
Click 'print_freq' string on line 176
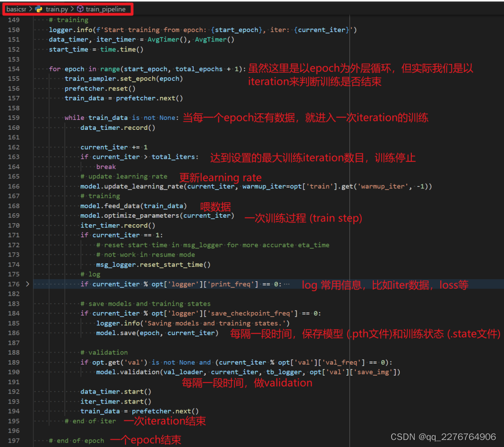233,284
